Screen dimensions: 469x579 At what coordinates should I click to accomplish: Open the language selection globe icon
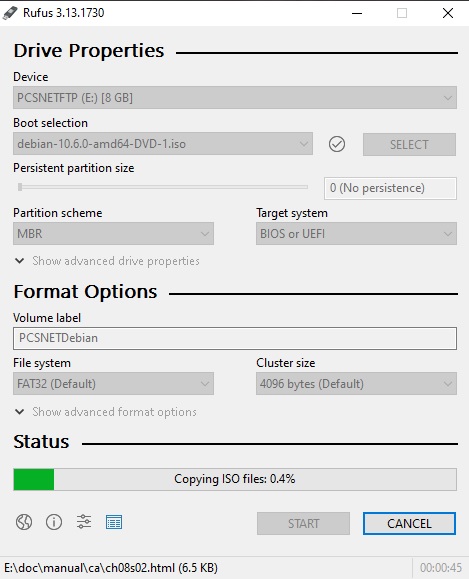(24, 522)
